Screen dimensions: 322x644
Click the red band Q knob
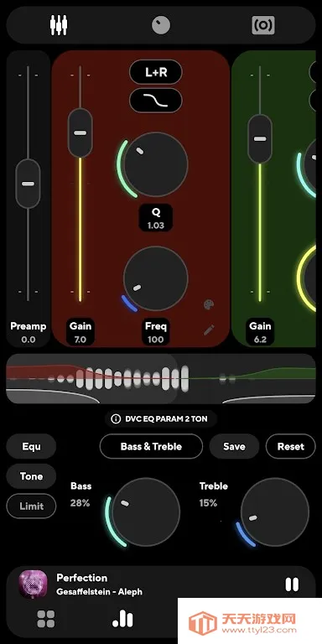[156, 164]
